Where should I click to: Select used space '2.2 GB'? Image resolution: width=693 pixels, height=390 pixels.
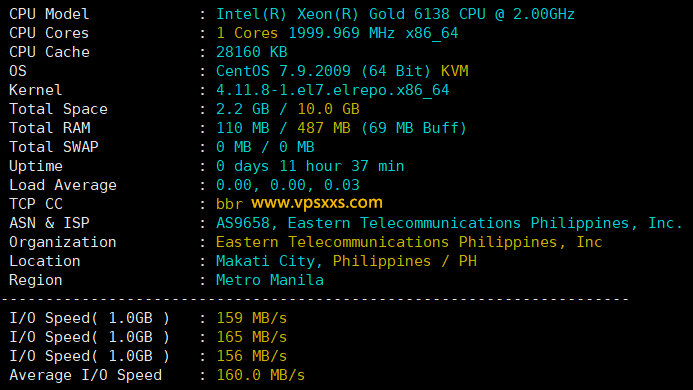[243, 109]
